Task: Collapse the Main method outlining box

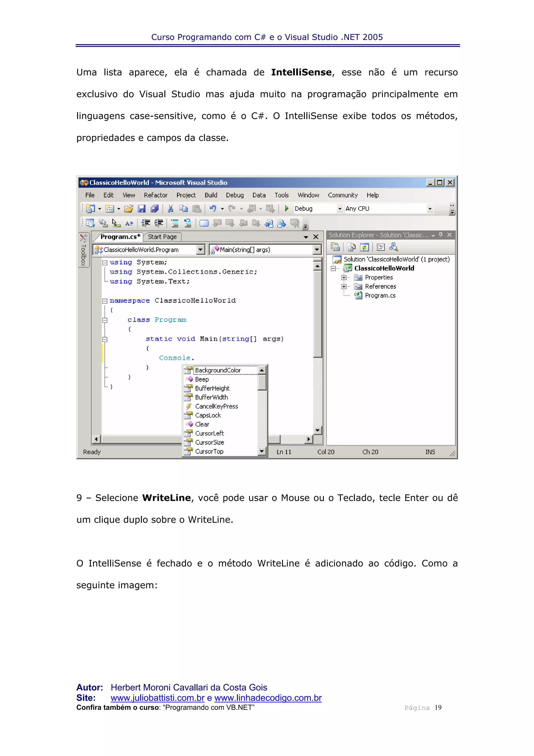Action: (105, 339)
